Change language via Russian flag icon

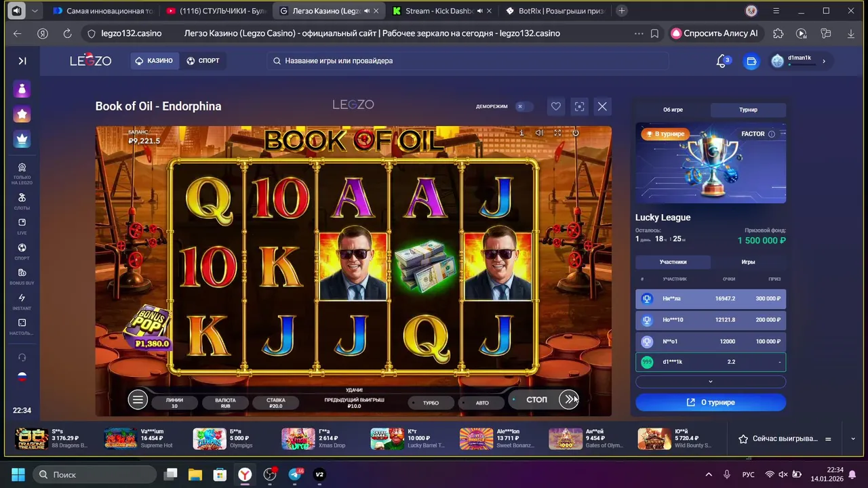pos(22,377)
